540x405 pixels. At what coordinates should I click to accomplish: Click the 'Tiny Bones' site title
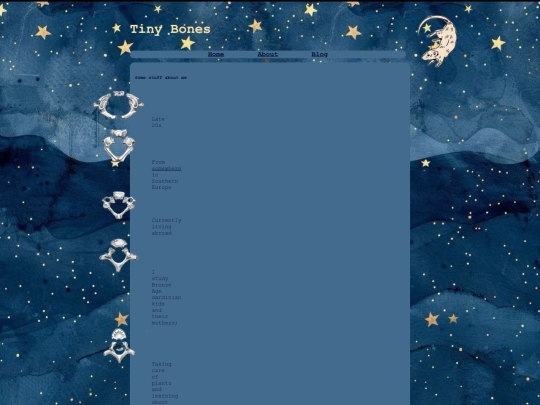[x=170, y=29]
